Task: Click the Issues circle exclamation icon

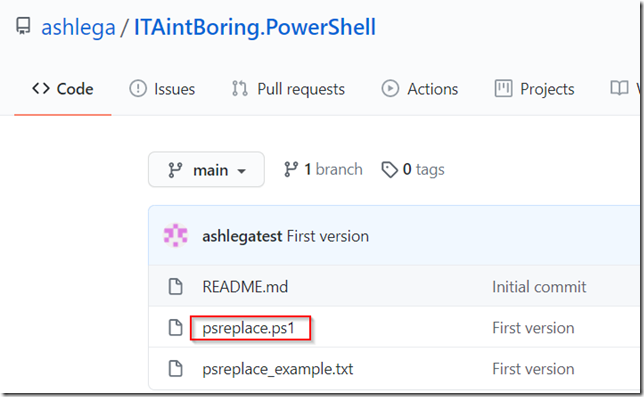Action: click(x=138, y=88)
